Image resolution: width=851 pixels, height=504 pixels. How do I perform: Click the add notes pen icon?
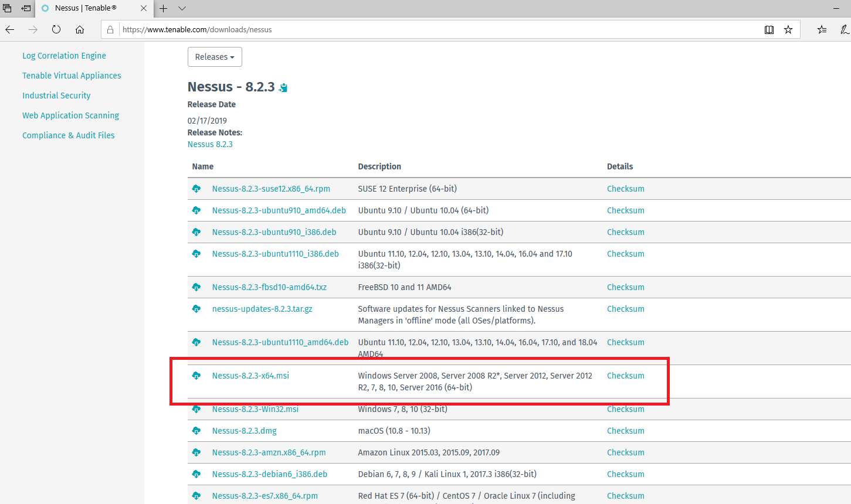(845, 29)
